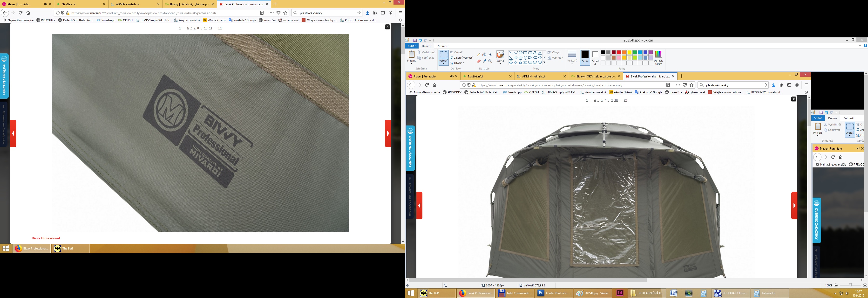The width and height of the screenshot is (868, 298).
Task: Select the Text tool in Paint
Action: point(490,55)
